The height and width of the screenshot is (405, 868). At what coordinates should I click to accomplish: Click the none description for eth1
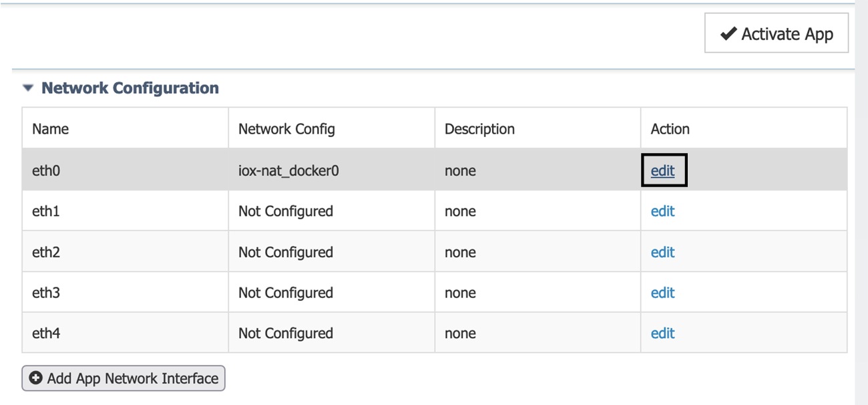(x=460, y=211)
